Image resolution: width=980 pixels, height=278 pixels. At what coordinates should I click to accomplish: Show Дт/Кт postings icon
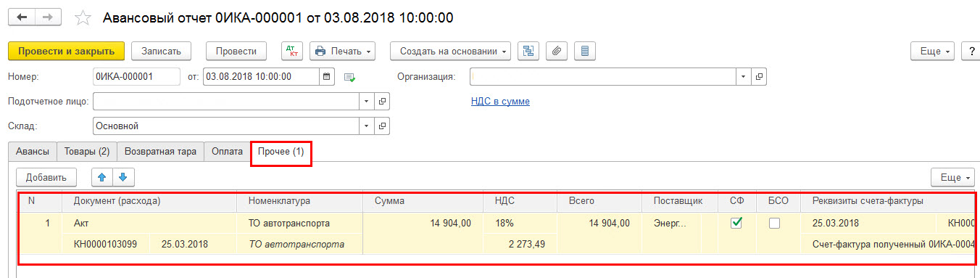pos(292,51)
